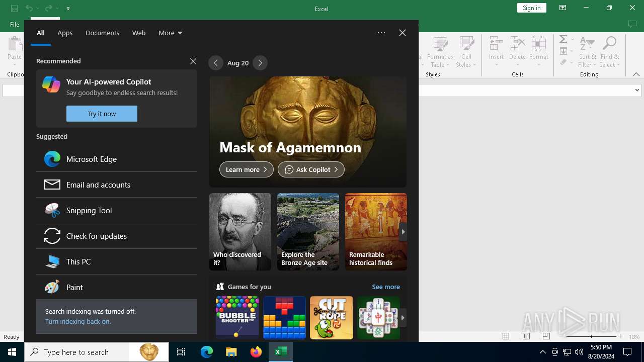Image resolution: width=644 pixels, height=362 pixels.
Task: Open Format as Table dropdown
Action: pos(440,52)
